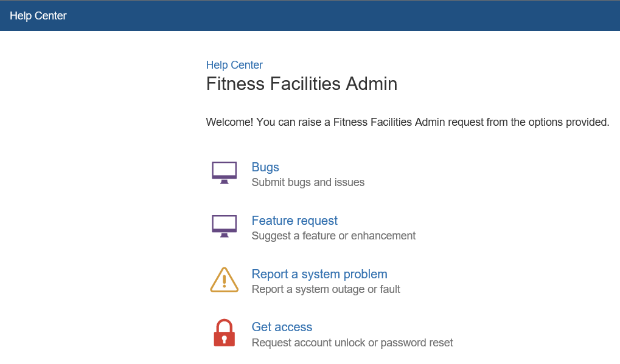This screenshot has height=364, width=620.
Task: Click 'Report a system outage or fault' description
Action: coord(326,289)
